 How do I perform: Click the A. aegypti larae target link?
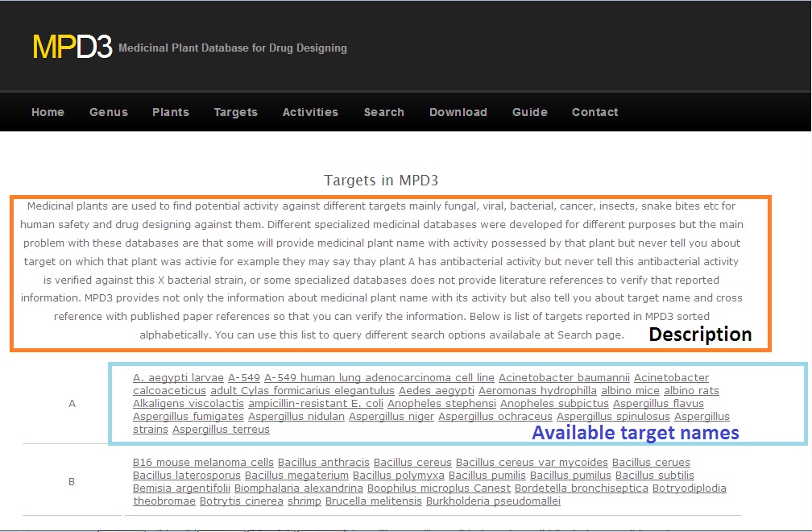[178, 378]
